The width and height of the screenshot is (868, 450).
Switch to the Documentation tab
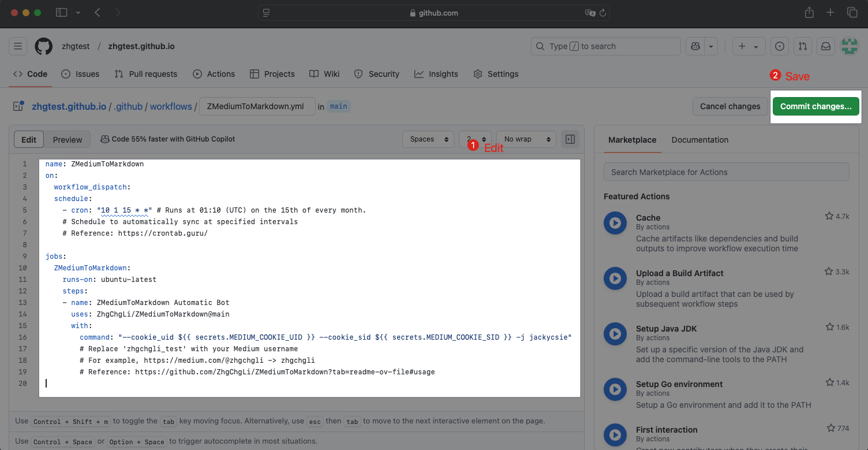[699, 140]
